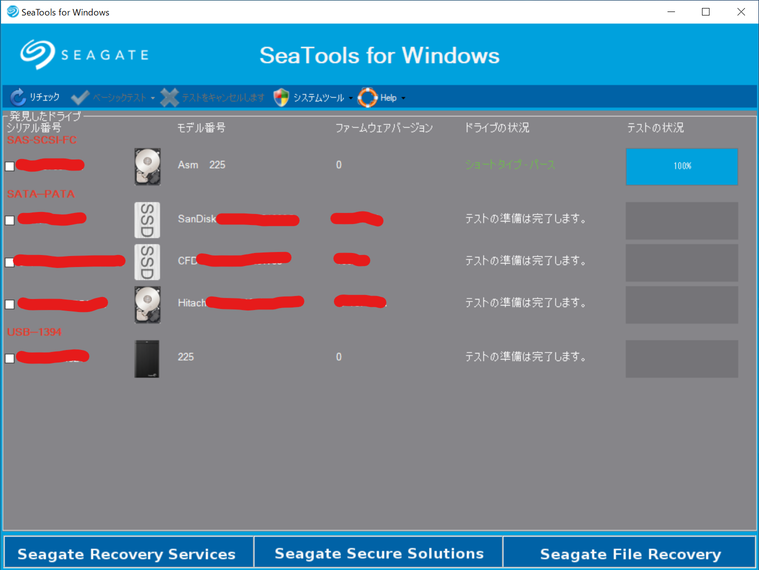This screenshot has height=570, width=759.
Task: Click USB row firmware value 0
Action: 339,357
